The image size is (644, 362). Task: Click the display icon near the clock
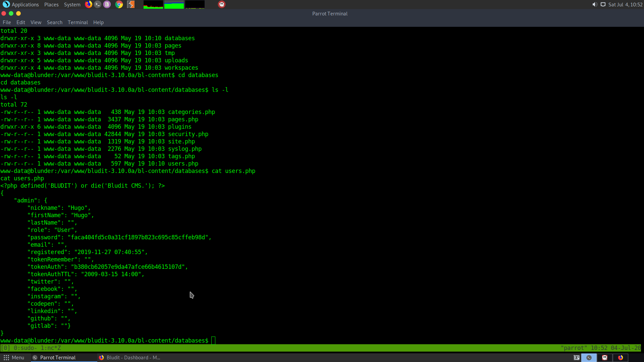603,4
